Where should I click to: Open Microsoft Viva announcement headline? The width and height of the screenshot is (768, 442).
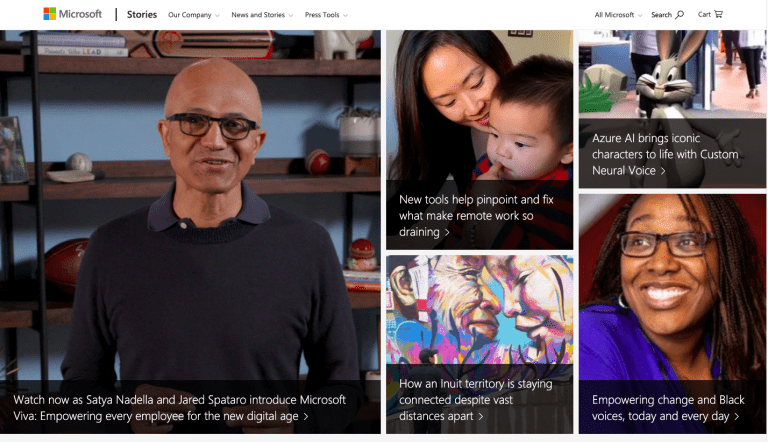pyautogui.click(x=180, y=408)
